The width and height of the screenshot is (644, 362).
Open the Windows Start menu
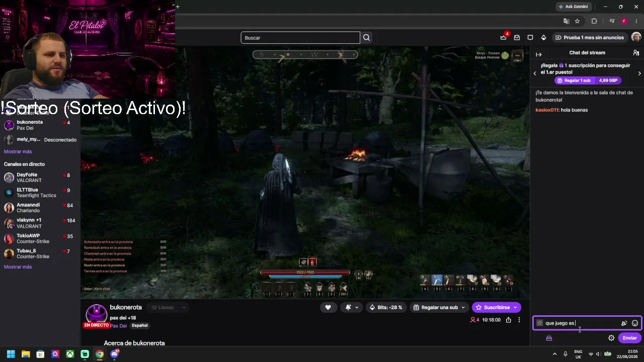click(x=11, y=354)
